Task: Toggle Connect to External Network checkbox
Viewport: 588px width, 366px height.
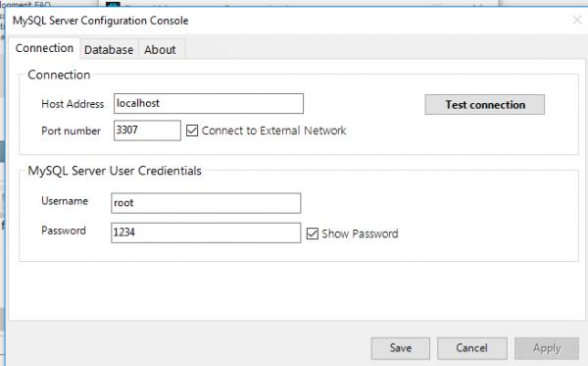Action: (192, 131)
